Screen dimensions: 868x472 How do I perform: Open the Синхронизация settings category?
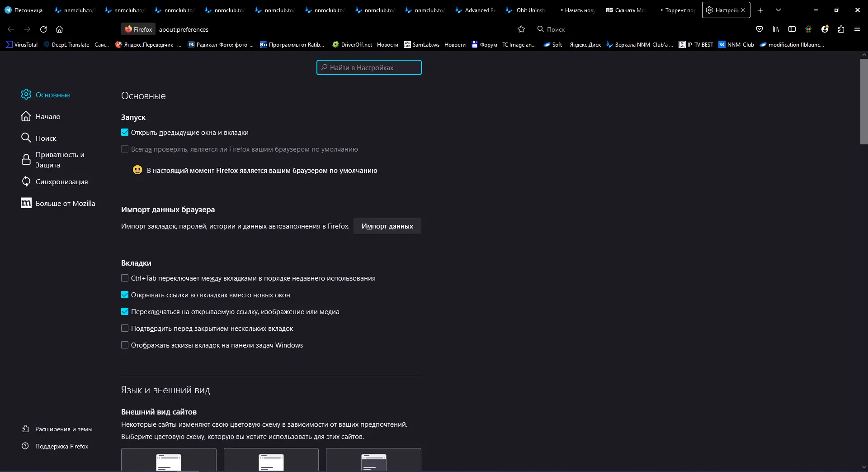pos(55,181)
